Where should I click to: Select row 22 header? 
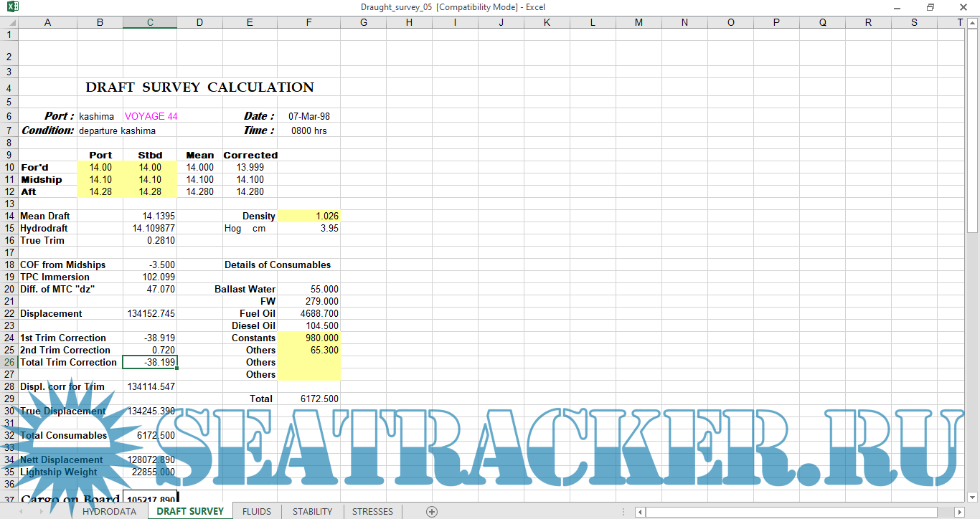[x=9, y=313]
